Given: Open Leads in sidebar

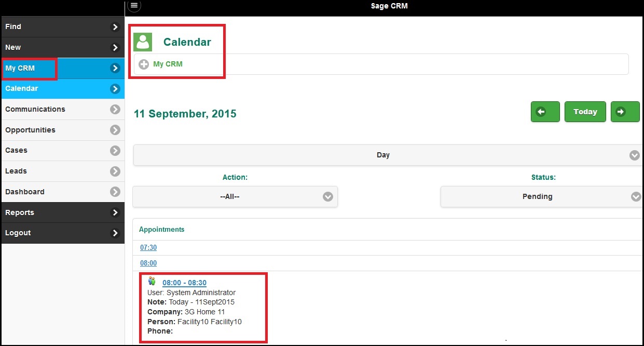Looking at the screenshot, I should 63,171.
